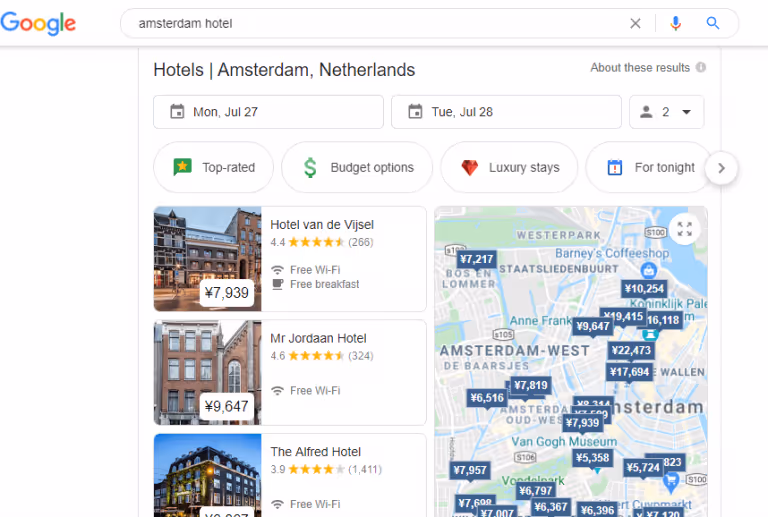This screenshot has height=517, width=768.
Task: Click ¥22,473 price marker on map
Action: tap(631, 351)
